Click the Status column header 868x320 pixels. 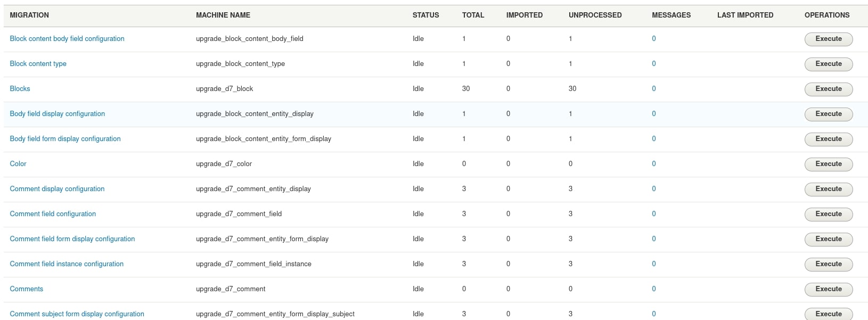click(x=426, y=15)
